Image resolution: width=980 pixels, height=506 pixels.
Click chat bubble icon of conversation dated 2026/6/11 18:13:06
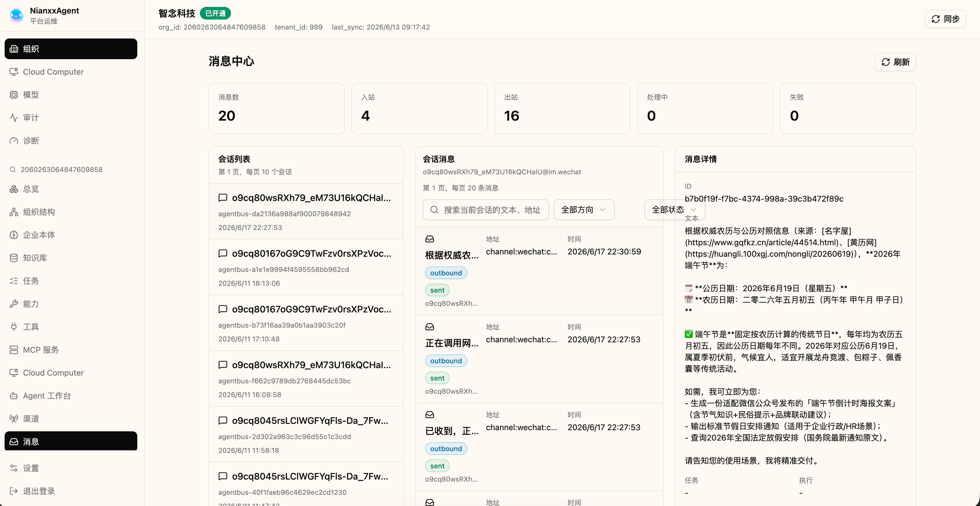[x=223, y=253]
